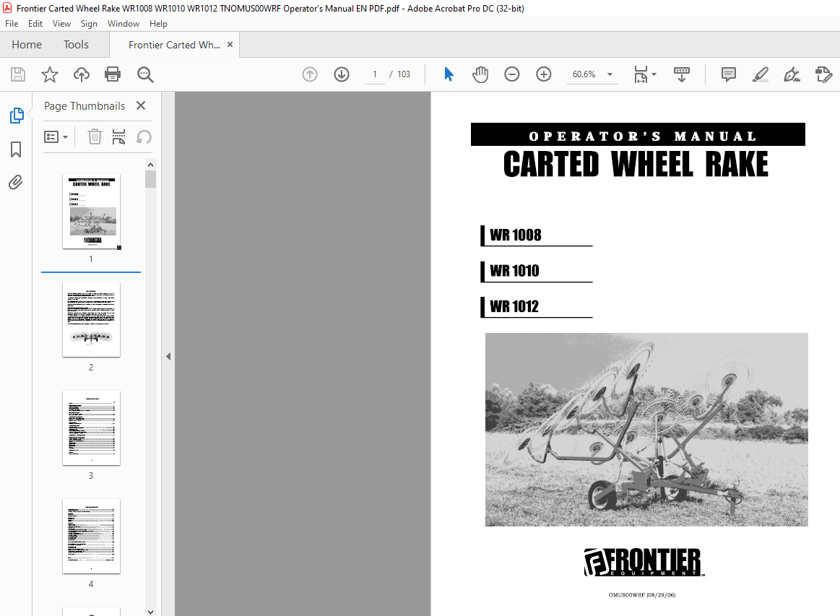Click the WR 1008 model text
The height and width of the screenshot is (616, 840).
coord(516,235)
